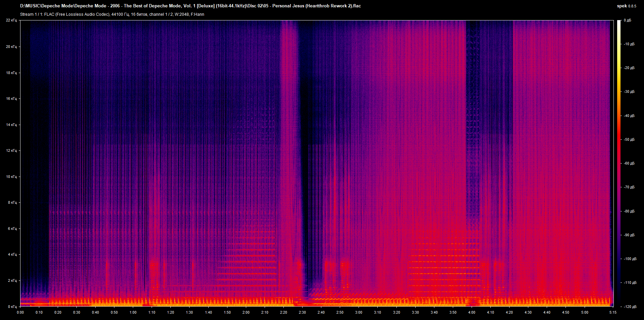Click the 0:00 start time label
The width and height of the screenshot is (644, 320).
coord(20,312)
